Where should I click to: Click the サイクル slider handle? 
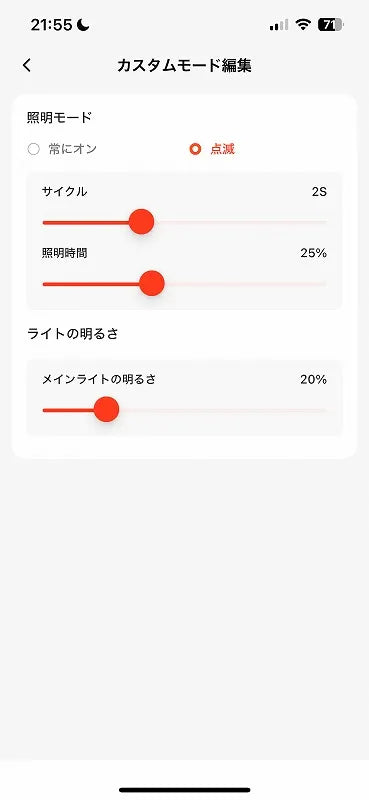click(x=141, y=222)
